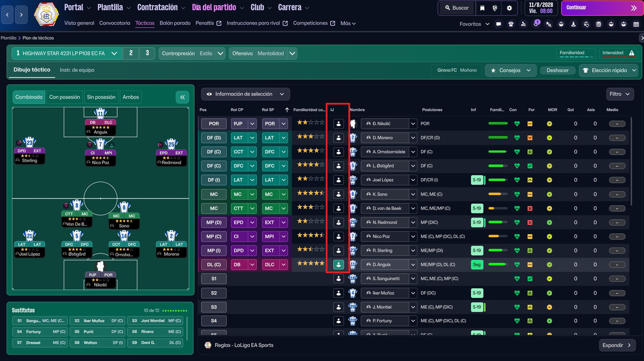
Task: Toggle the Seg badge for D. Anguix
Action: pos(476,264)
